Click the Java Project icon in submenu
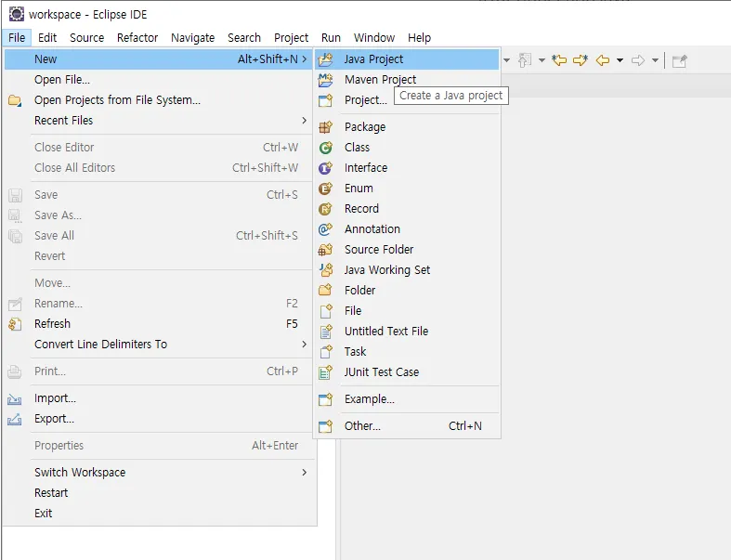The image size is (731, 560). pyautogui.click(x=325, y=59)
